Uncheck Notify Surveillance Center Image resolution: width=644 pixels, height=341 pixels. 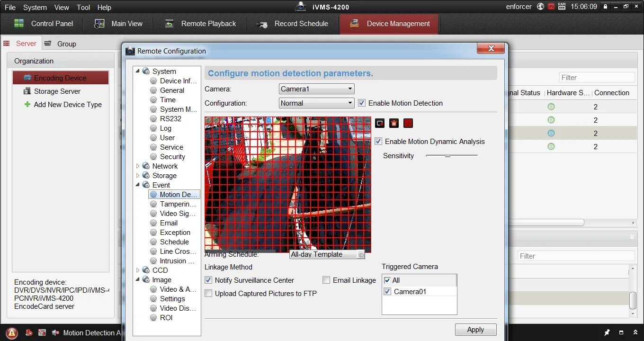click(208, 280)
